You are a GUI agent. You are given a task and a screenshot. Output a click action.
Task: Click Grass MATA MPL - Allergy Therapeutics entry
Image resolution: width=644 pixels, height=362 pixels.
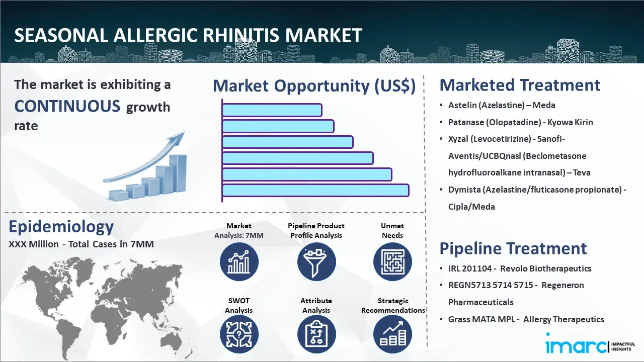coord(526,319)
